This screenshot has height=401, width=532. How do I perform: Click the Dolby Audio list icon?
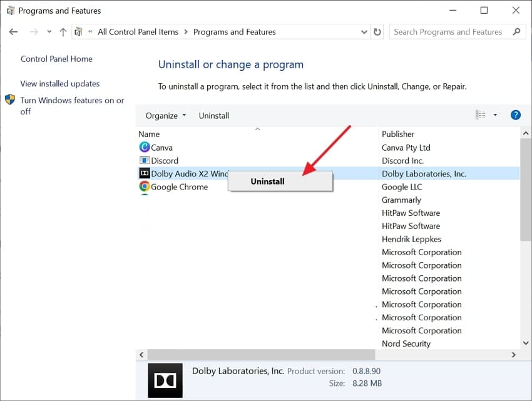coord(145,173)
